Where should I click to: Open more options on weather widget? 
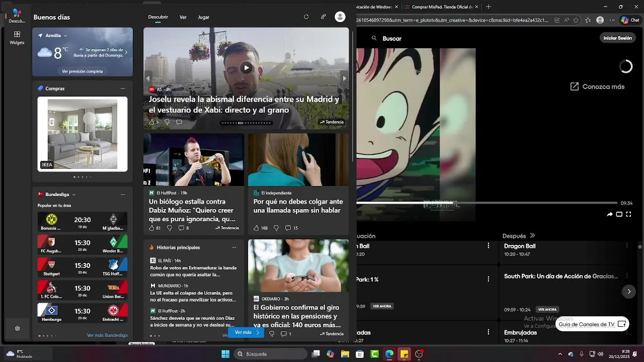coord(123,36)
